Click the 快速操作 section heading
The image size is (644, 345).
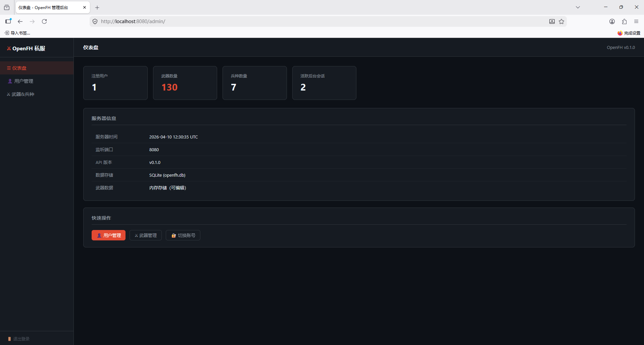[101, 218]
